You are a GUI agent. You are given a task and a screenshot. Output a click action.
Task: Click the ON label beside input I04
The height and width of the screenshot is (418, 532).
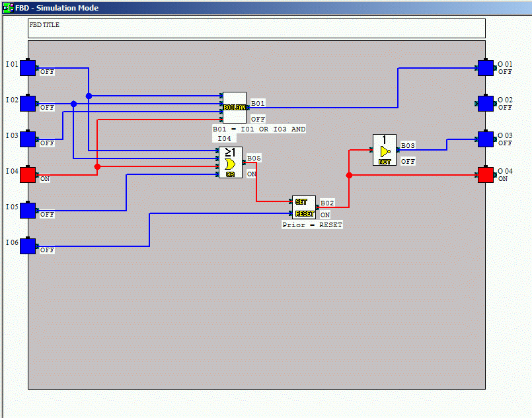click(45, 179)
